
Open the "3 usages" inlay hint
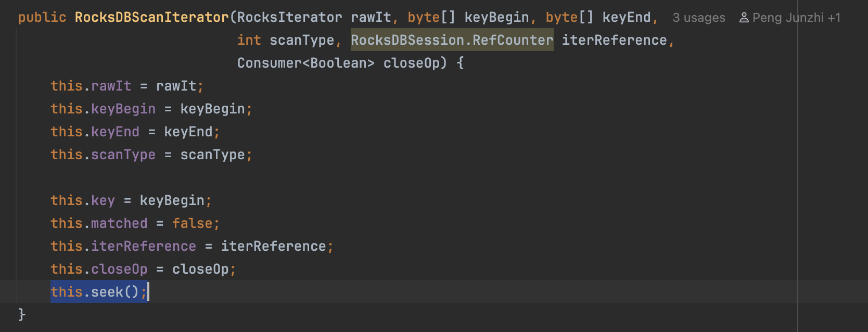point(698,18)
